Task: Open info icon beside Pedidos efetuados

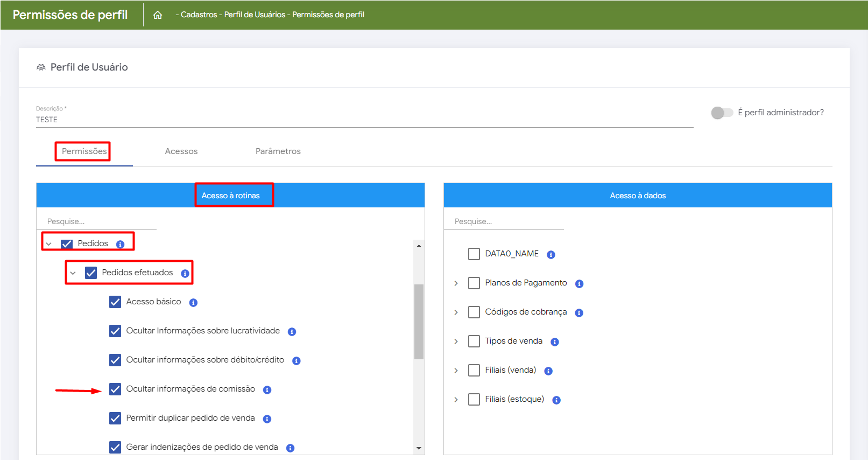Action: point(185,274)
